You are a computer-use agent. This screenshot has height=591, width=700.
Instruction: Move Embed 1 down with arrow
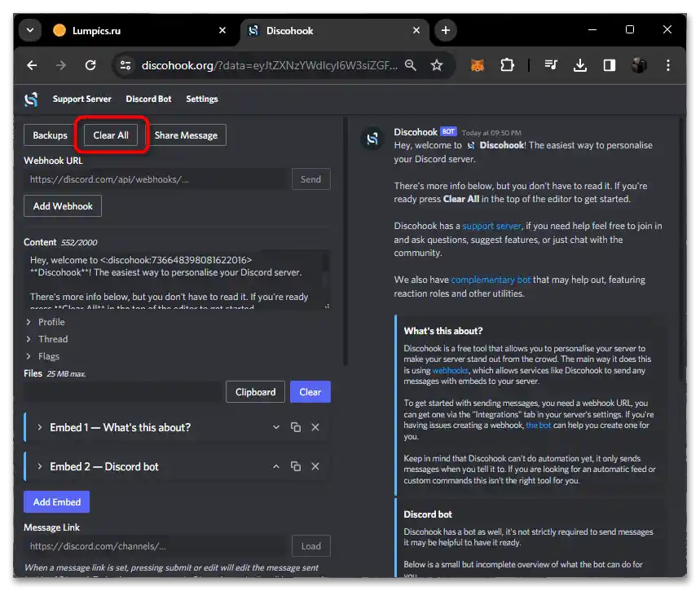pos(276,427)
